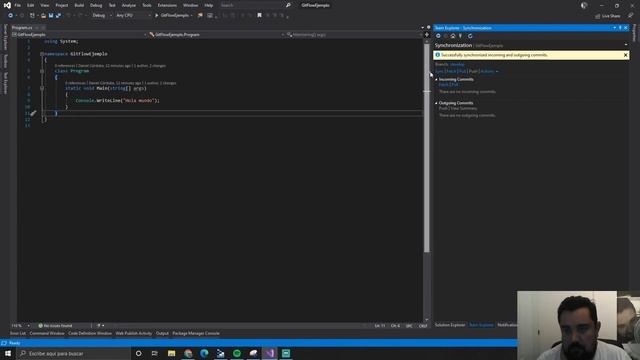The image size is (640, 360).
Task: Open the Package Manager Console tab
Action: [196, 333]
